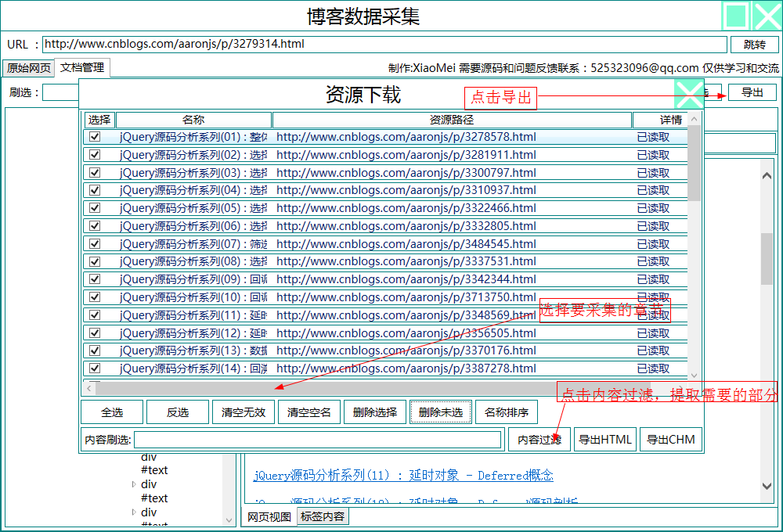Viewport: 783px width, 532px height.
Task: Disable the jQuery源码分析系列(13) checkbox
Action: pos(95,350)
